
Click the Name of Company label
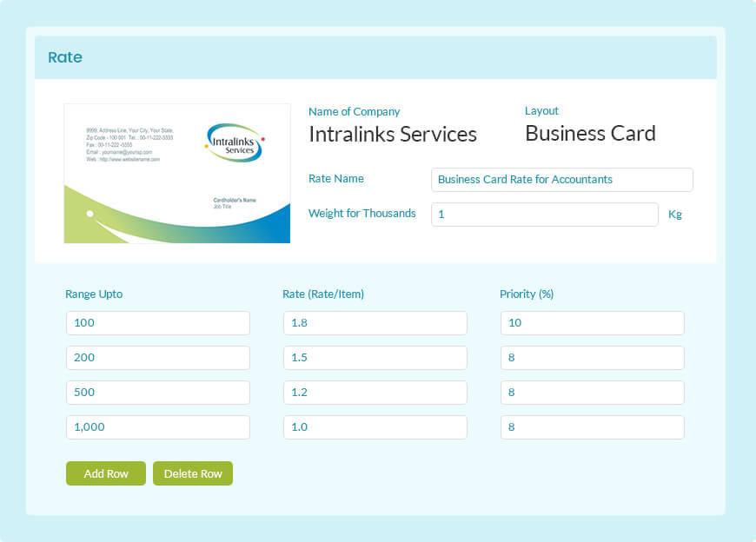coord(355,112)
